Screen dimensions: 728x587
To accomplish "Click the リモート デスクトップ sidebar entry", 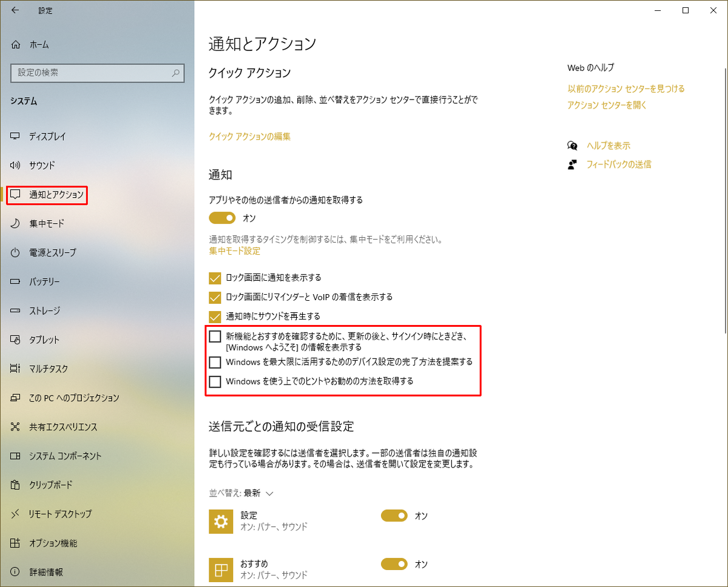I will (x=97, y=514).
